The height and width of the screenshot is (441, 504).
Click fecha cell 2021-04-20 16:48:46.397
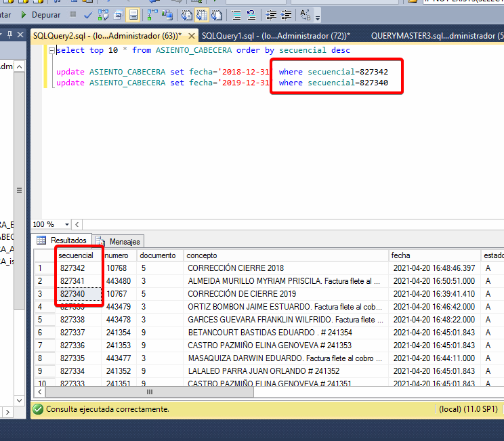coord(435,268)
